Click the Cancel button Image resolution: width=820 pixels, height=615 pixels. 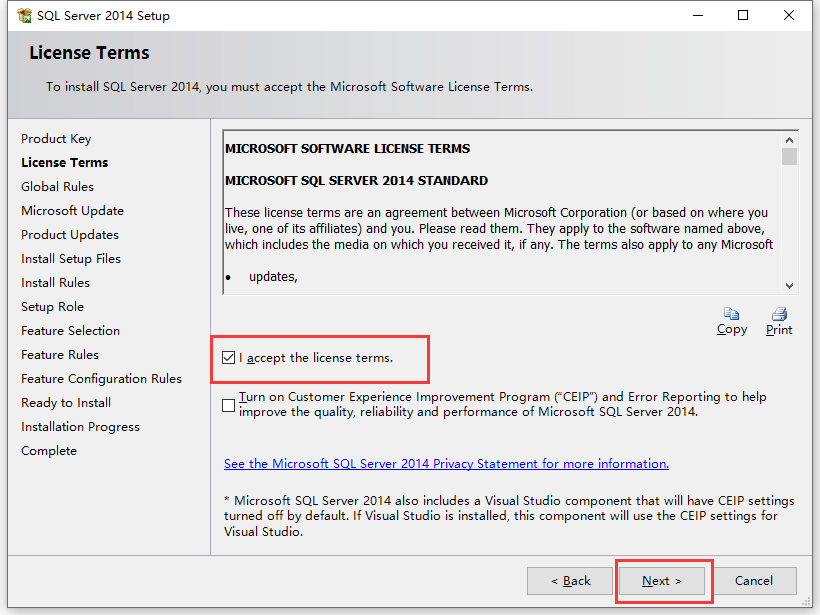point(754,580)
